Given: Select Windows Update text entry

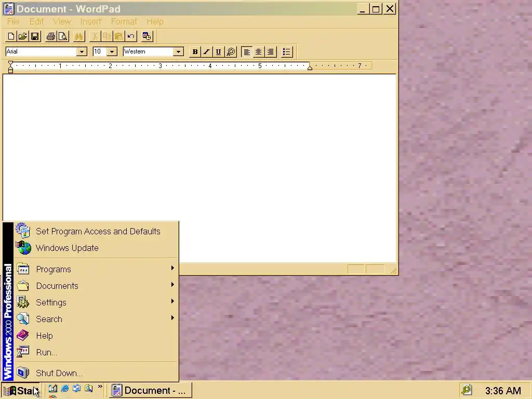Looking at the screenshot, I should coord(67,248).
